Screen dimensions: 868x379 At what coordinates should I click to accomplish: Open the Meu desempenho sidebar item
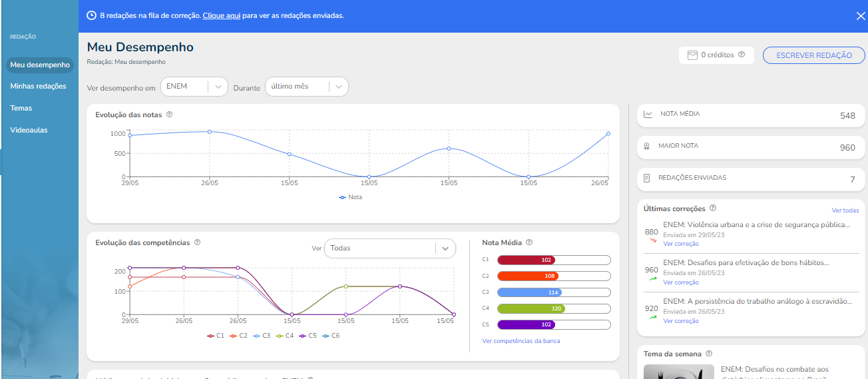click(40, 65)
